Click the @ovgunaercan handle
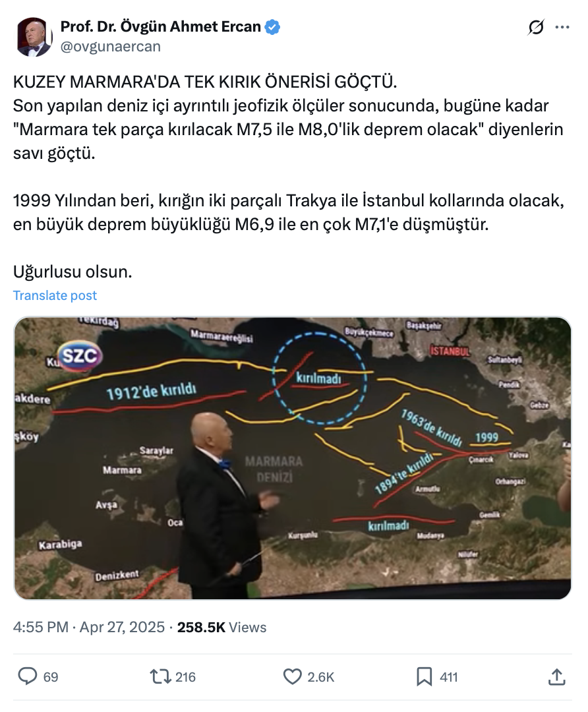 point(110,46)
